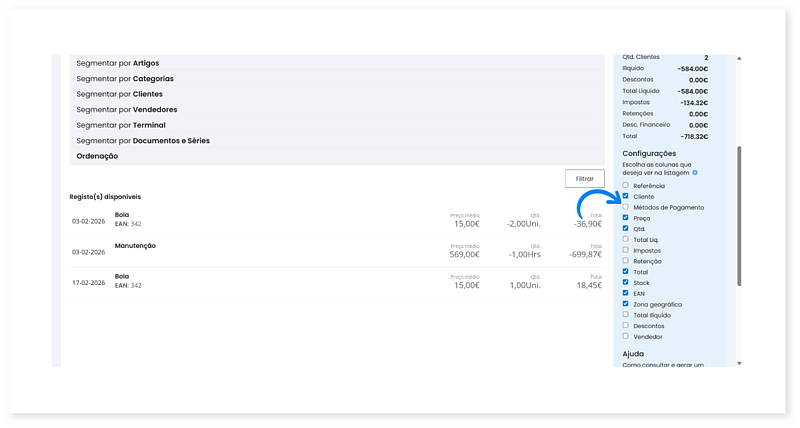The image size is (800, 428).
Task: Uncheck the Cliente column checkbox
Action: click(x=626, y=196)
